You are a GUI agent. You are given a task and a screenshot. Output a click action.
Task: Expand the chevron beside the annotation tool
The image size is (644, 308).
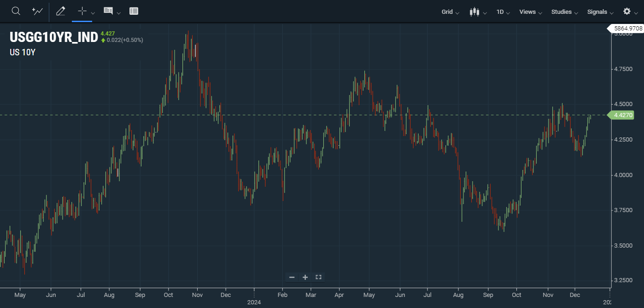point(119,12)
